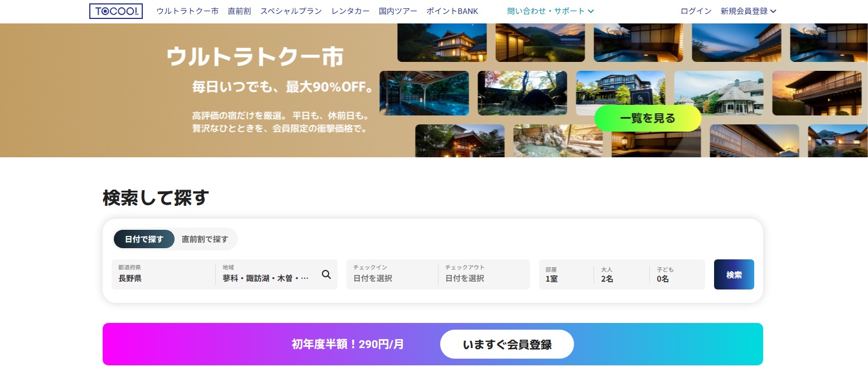Select the 日付で探す toggle
This screenshot has height=391, width=868.
[x=144, y=239]
